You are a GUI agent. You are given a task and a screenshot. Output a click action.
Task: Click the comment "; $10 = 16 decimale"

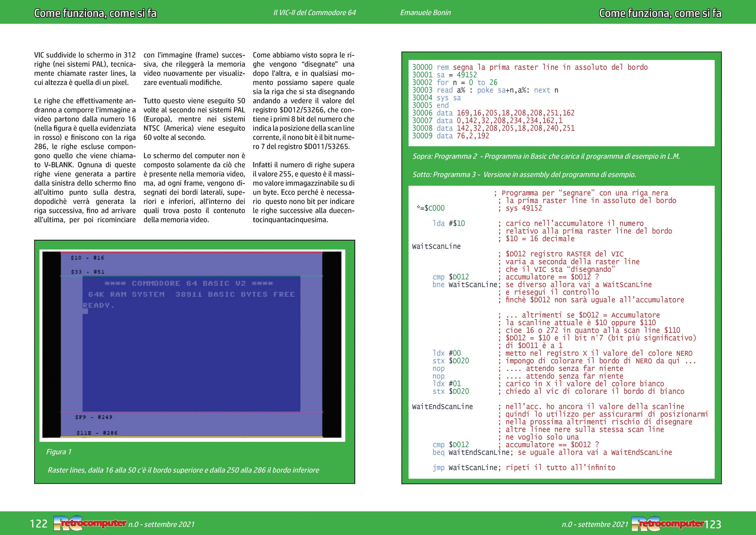click(536, 239)
